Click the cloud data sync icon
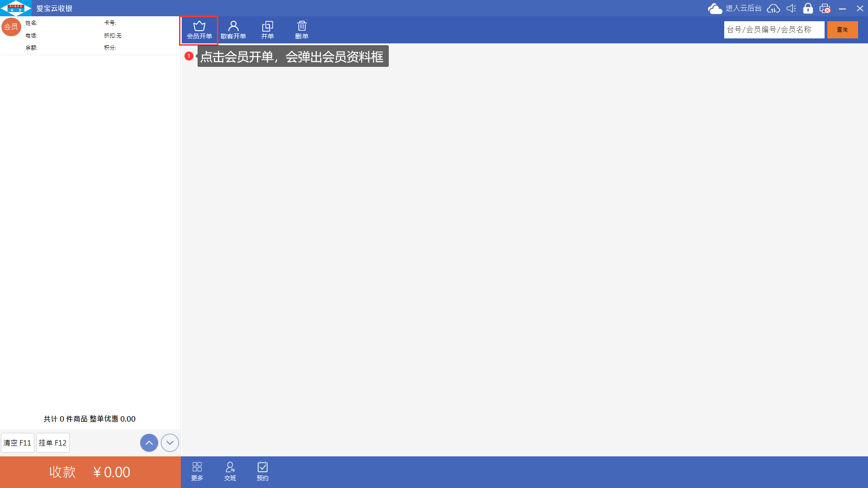This screenshot has width=868, height=488. [774, 9]
